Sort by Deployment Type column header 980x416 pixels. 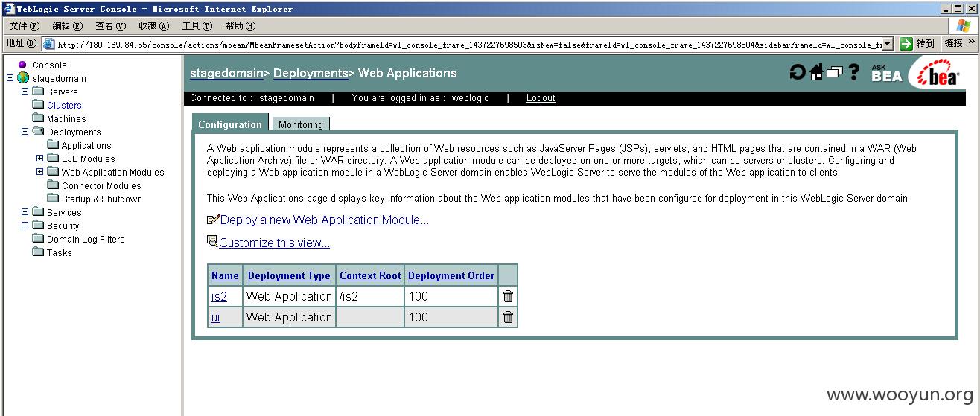pos(289,275)
